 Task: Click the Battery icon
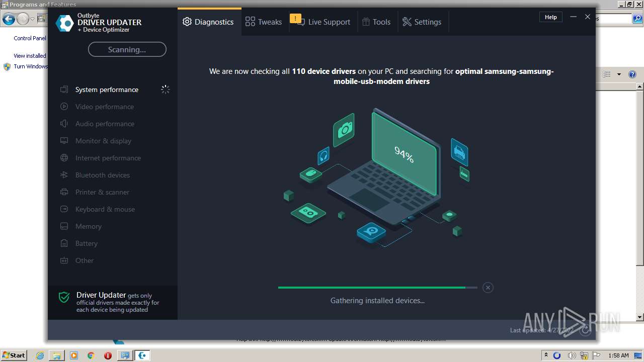[x=64, y=243]
